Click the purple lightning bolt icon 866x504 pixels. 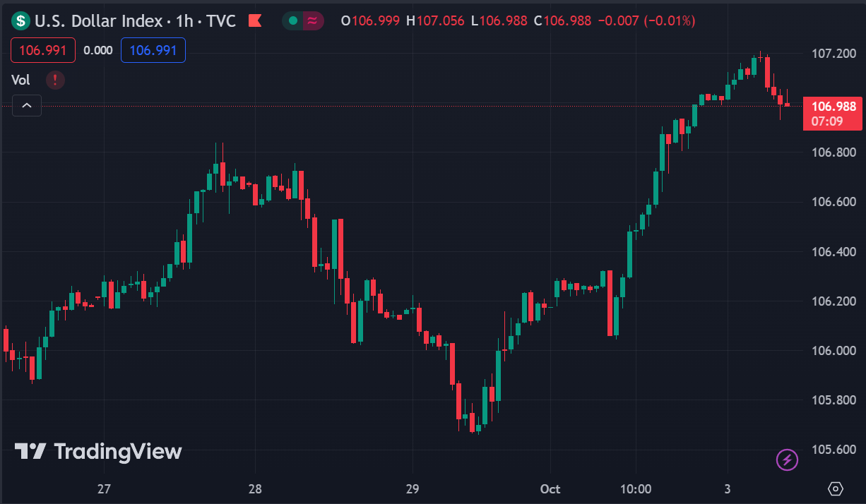pos(787,460)
